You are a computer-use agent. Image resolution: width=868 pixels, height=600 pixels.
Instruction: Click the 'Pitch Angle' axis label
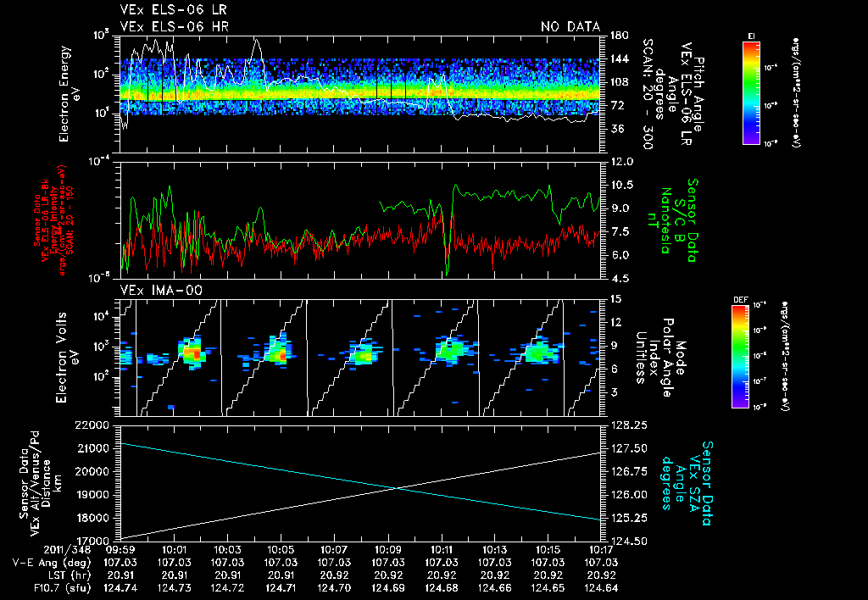[698, 94]
